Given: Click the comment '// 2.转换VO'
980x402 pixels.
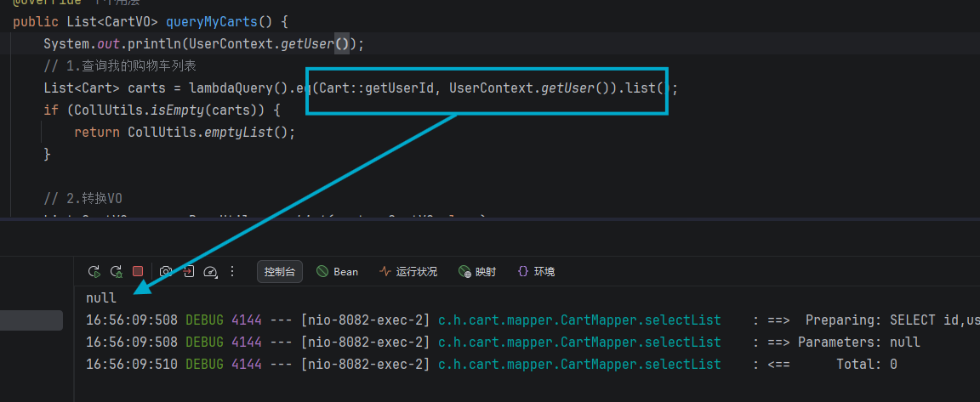Looking at the screenshot, I should (x=83, y=199).
